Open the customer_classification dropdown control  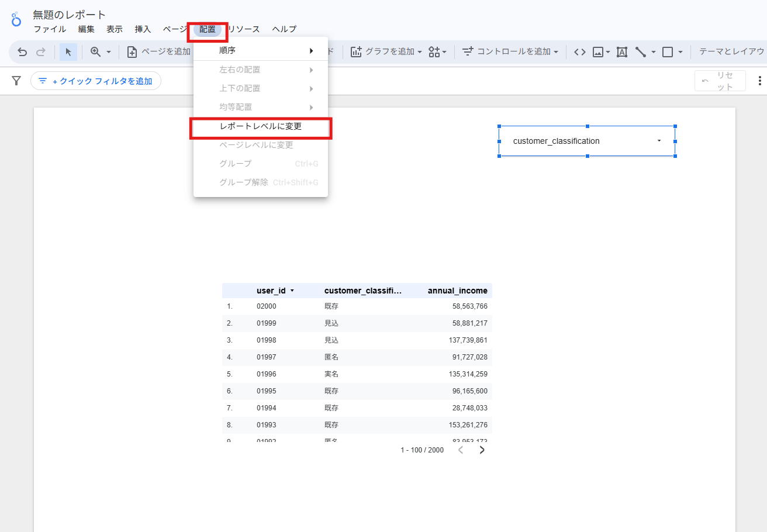tap(587, 141)
